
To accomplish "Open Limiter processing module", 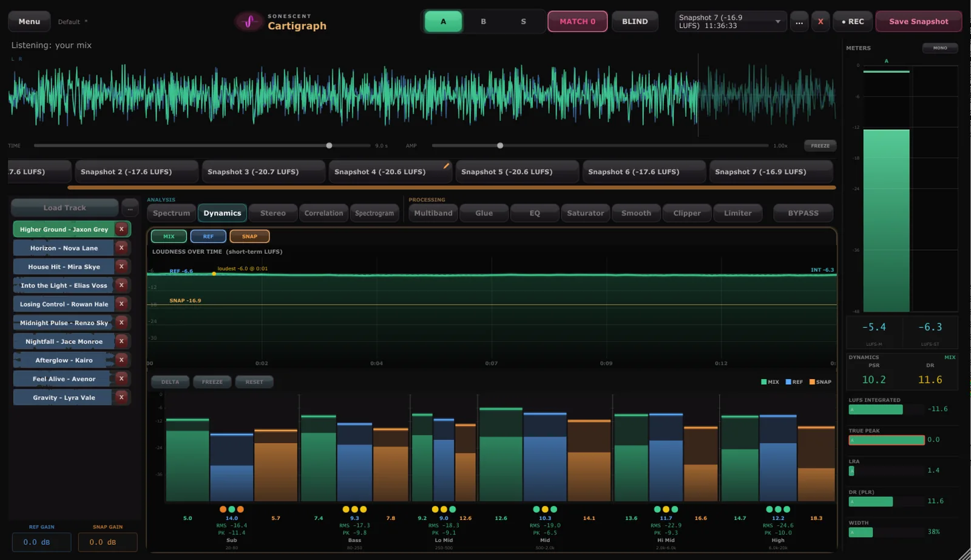I will click(738, 213).
